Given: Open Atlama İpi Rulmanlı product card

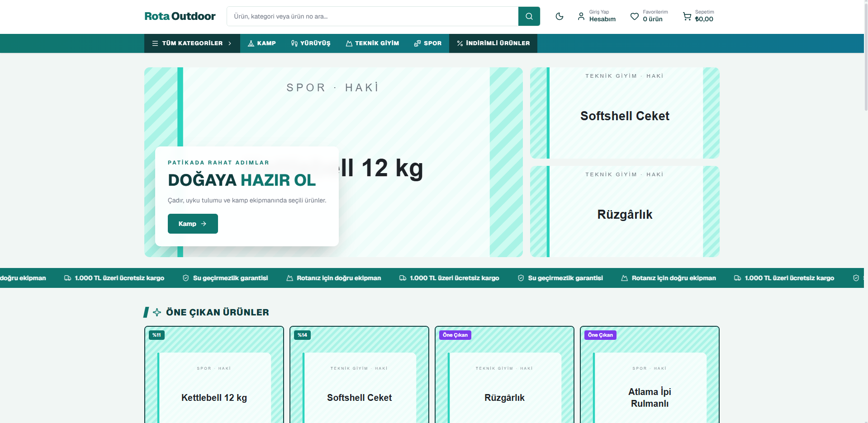Looking at the screenshot, I should click(650, 375).
